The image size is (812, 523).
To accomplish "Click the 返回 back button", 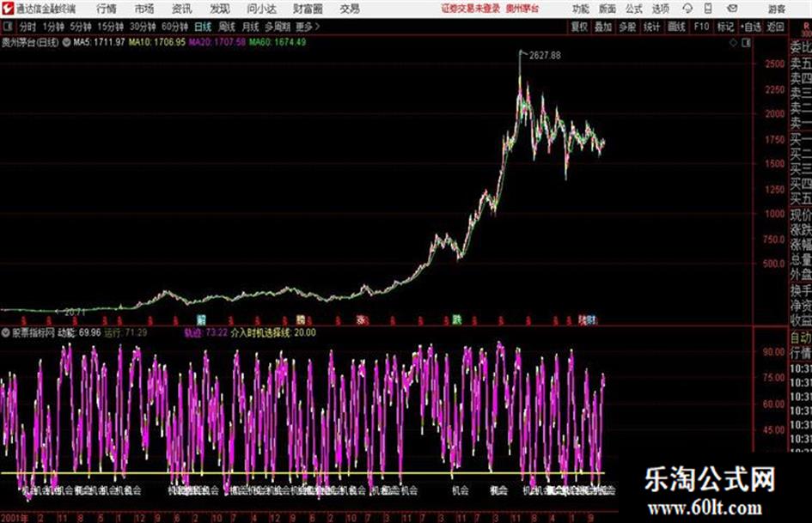I will 775,27.
